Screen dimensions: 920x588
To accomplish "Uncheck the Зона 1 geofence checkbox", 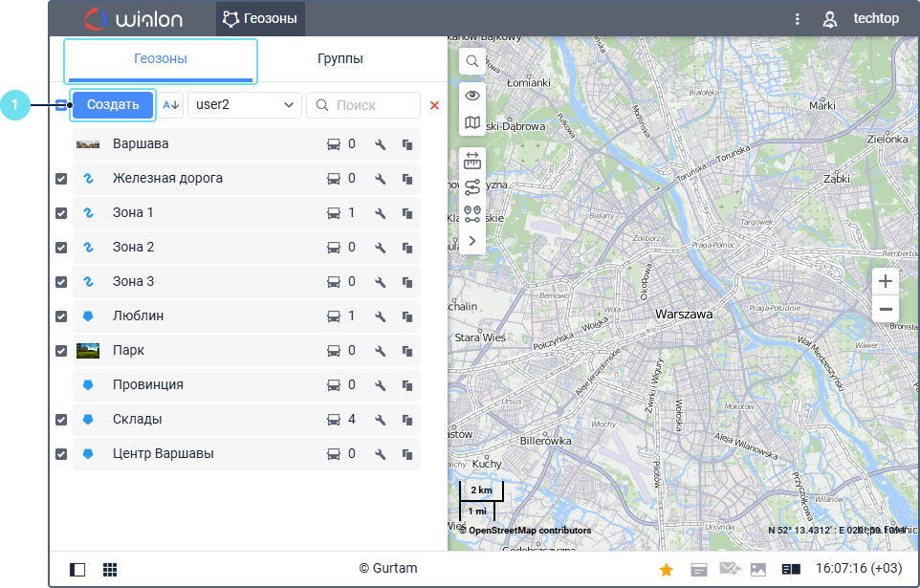I will tap(61, 213).
